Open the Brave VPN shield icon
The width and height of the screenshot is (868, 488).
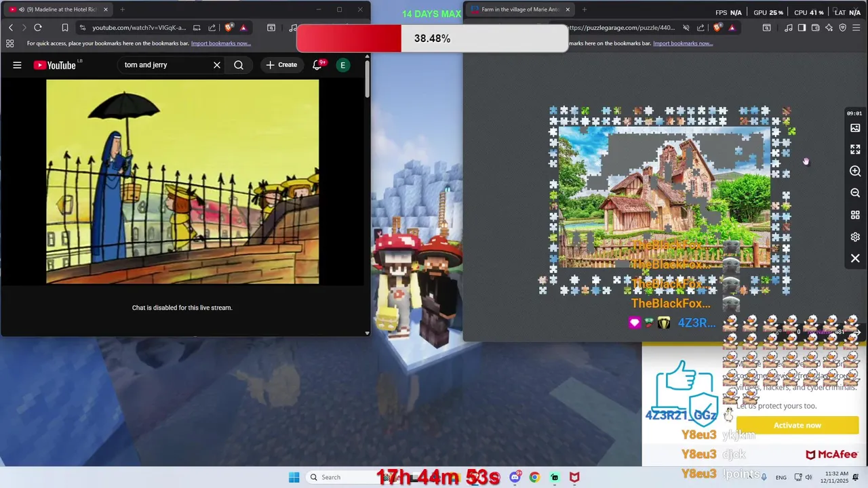(x=843, y=28)
